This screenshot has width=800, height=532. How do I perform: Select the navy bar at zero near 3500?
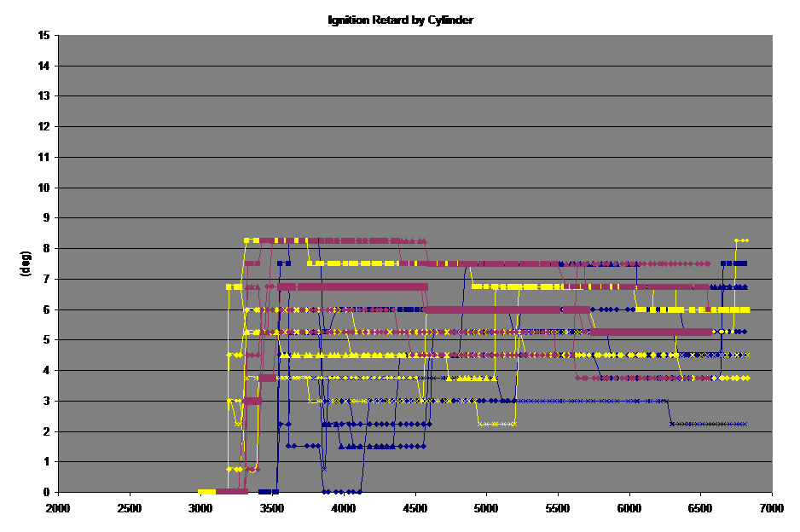pyautogui.click(x=269, y=492)
